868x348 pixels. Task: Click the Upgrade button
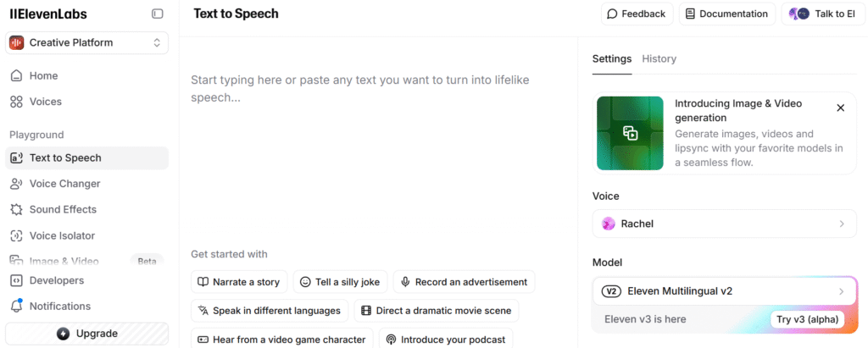(87, 334)
